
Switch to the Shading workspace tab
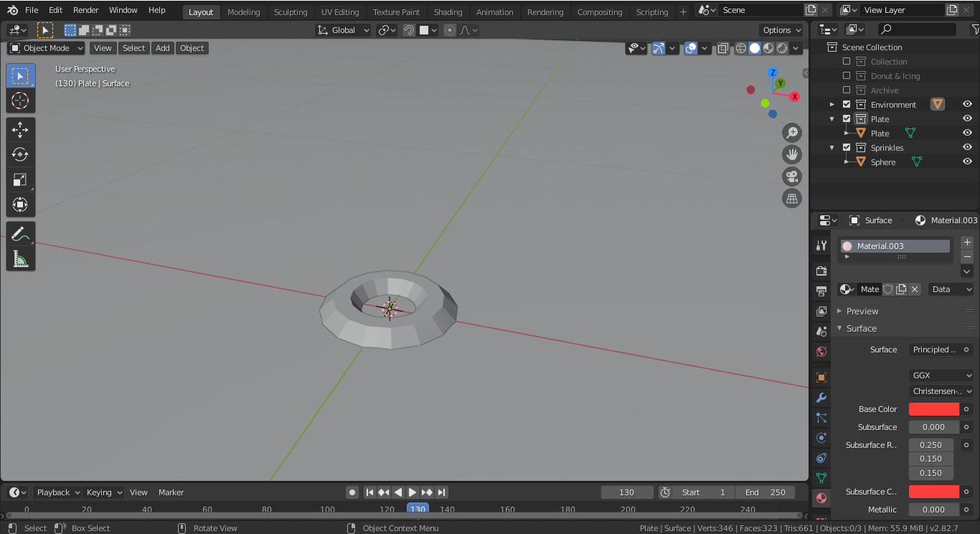point(448,12)
